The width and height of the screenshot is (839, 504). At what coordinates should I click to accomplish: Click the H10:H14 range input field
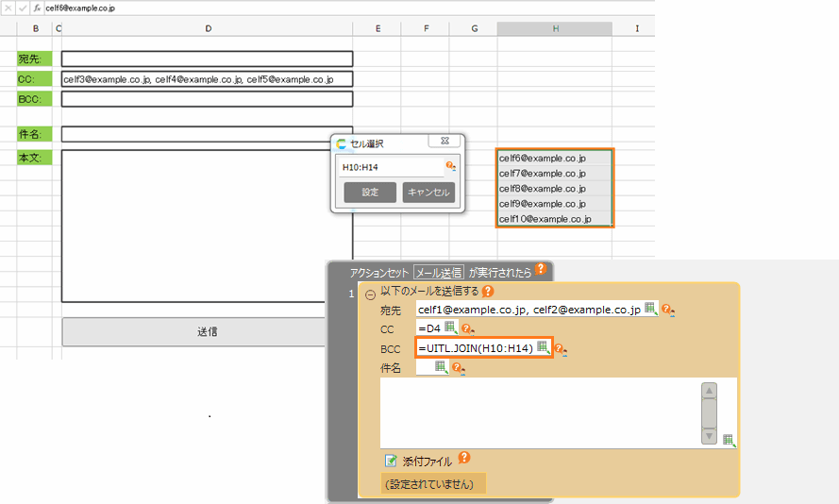click(x=391, y=168)
